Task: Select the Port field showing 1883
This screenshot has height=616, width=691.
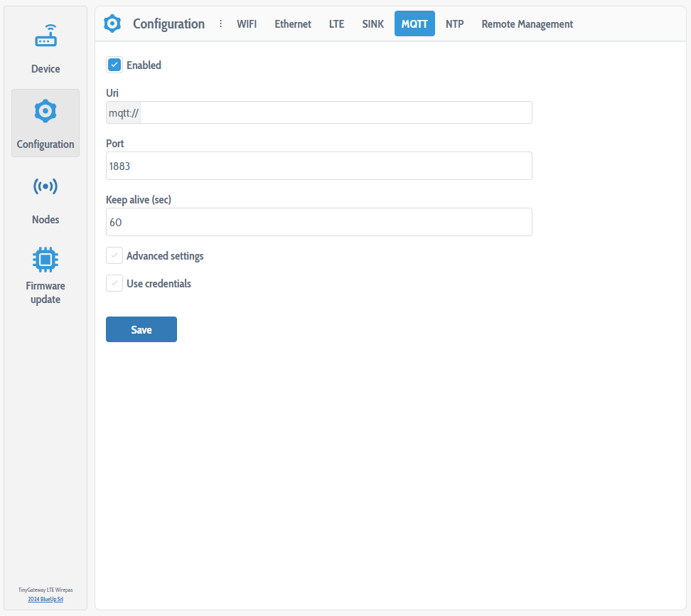Action: click(x=318, y=166)
